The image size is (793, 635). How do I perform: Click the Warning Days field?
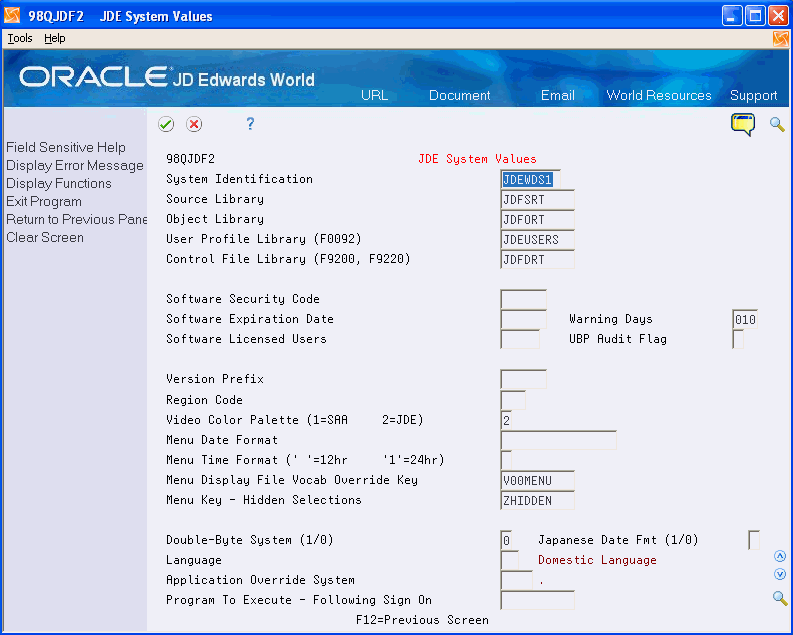coord(745,320)
